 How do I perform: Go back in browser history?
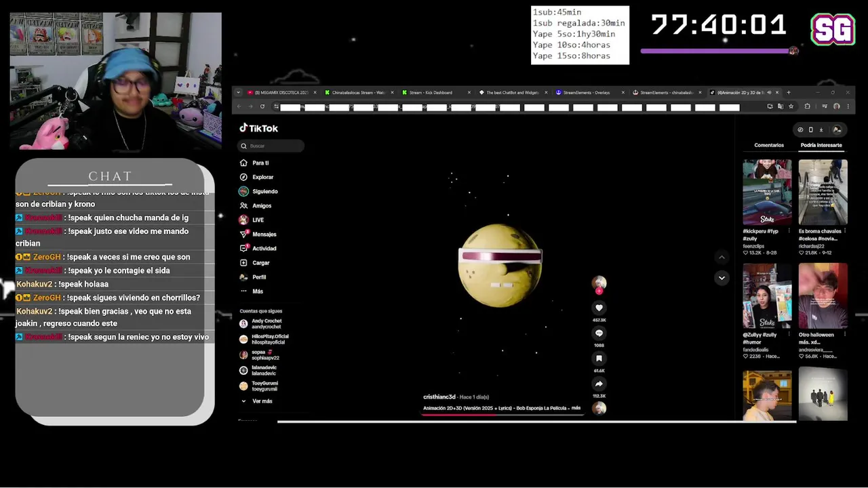click(x=238, y=106)
